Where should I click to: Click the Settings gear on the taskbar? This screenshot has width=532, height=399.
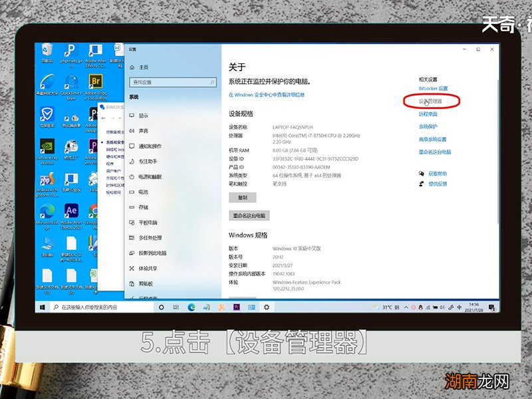click(267, 307)
